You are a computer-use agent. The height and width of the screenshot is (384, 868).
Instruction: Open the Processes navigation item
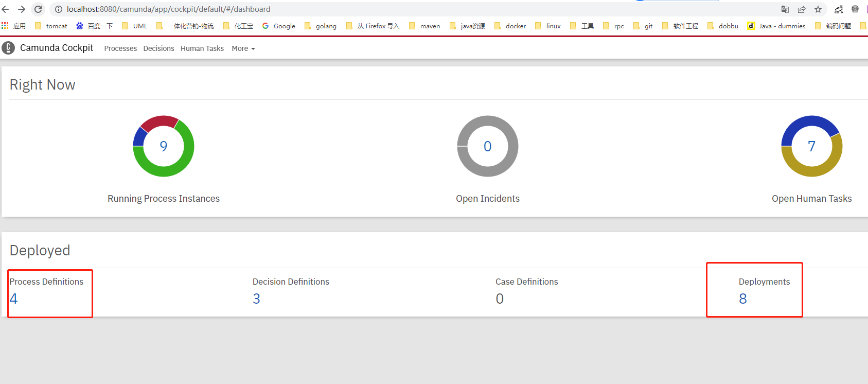coord(120,48)
